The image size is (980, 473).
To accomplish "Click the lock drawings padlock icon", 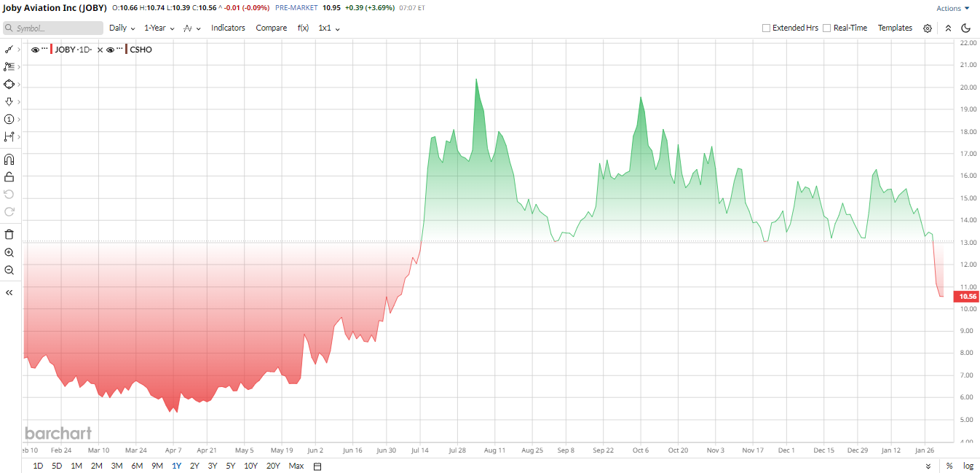I will (x=9, y=176).
